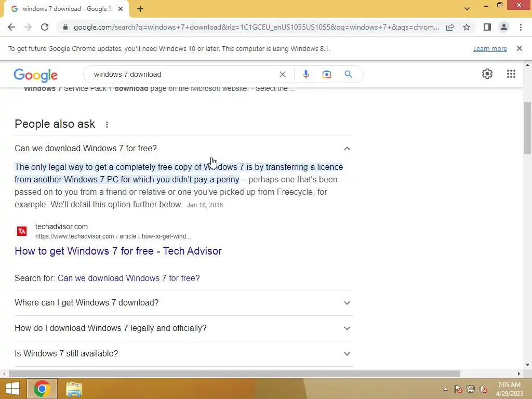Close the windows 7 download tab

(x=121, y=9)
